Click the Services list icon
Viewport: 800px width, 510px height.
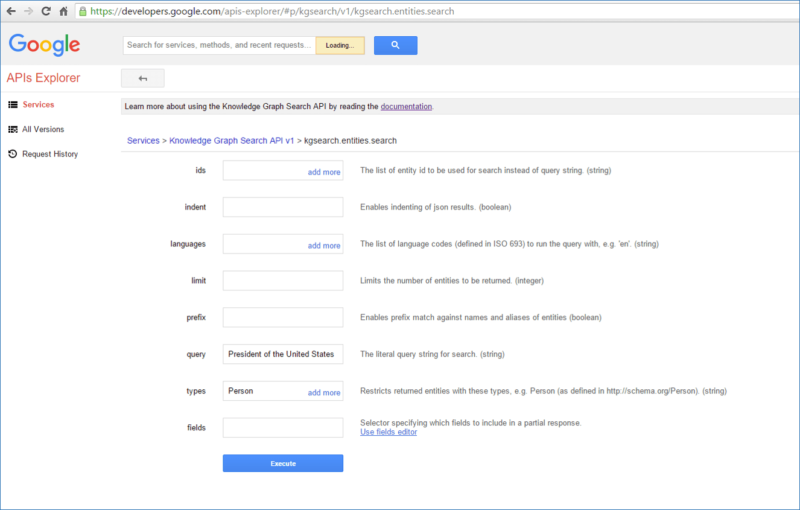(x=13, y=105)
